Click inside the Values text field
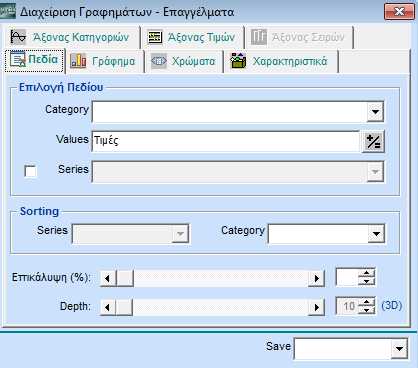The image size is (418, 368). click(x=226, y=141)
